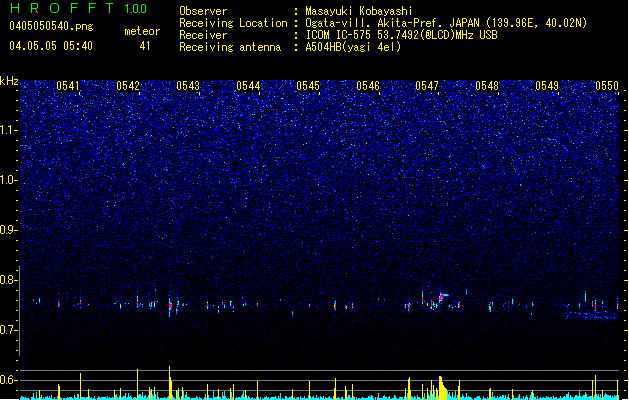629x400 pixels.
Task: Click the 1.0 kHz frequency tick label
Action: pos(8,180)
